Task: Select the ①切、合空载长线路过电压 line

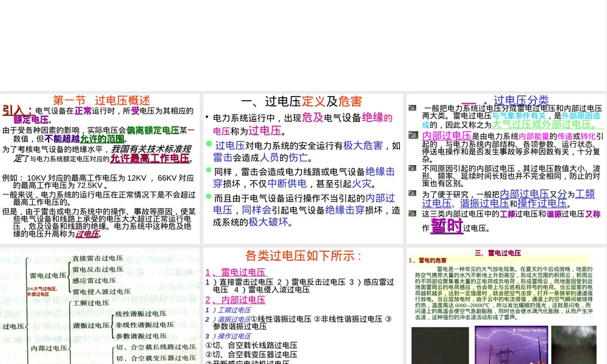Action: [251, 345]
